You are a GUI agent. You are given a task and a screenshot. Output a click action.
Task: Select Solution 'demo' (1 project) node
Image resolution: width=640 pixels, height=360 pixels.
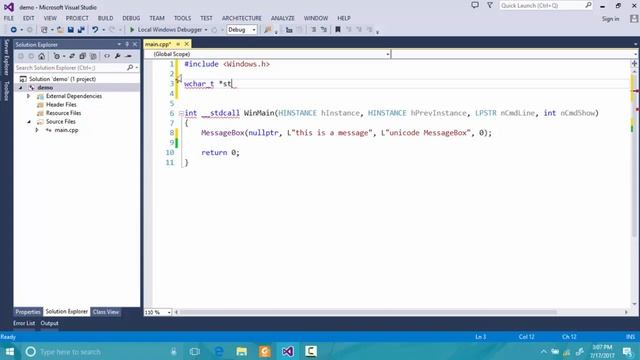point(62,79)
